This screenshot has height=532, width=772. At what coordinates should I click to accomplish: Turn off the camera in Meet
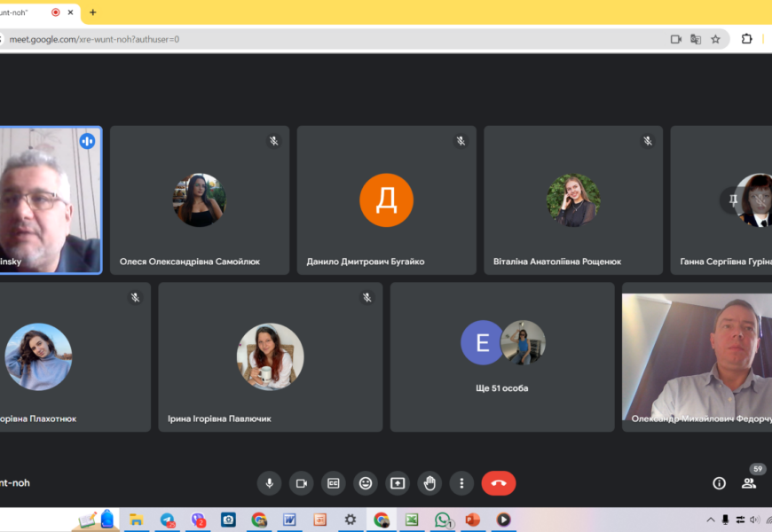point(302,483)
